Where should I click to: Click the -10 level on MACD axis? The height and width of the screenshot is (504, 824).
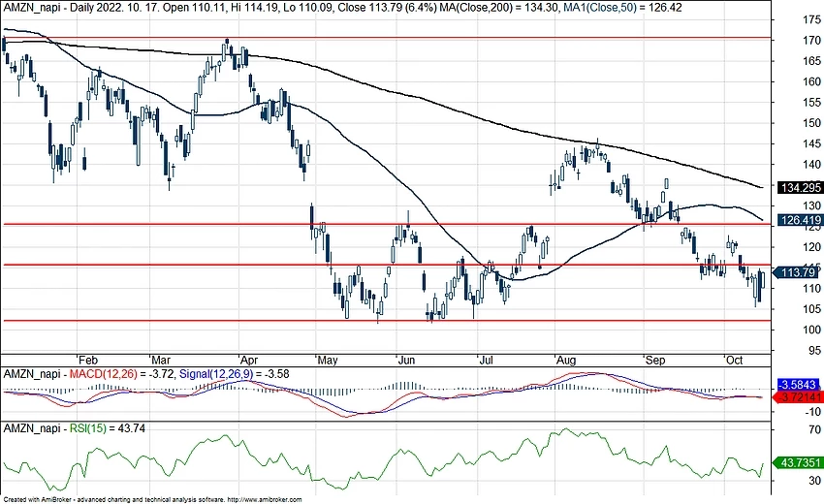813,412
